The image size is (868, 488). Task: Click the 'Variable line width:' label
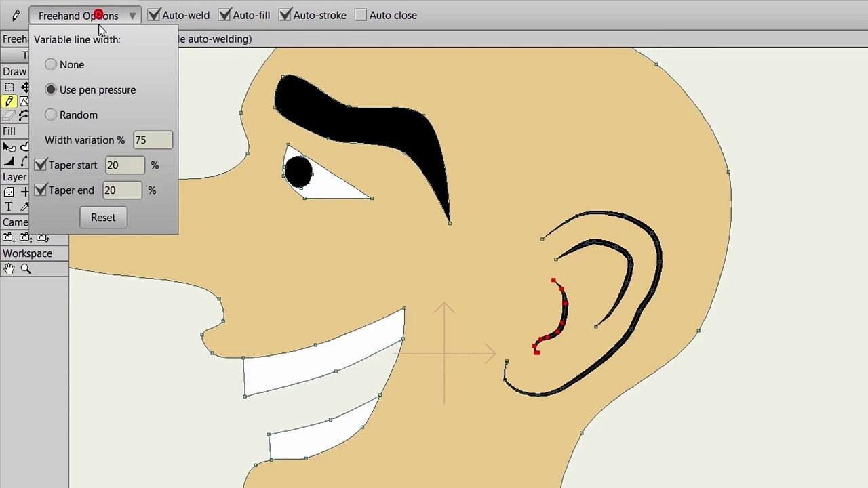[x=77, y=39]
